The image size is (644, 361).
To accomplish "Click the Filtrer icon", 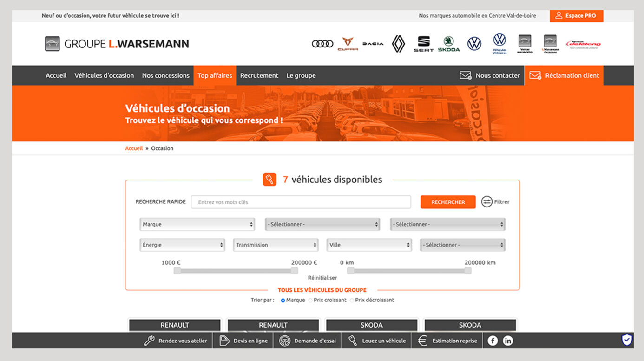I will pos(486,202).
